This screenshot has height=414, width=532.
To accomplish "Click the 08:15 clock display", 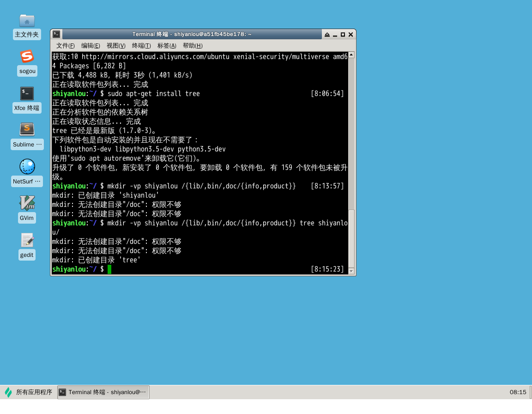I will click(x=518, y=392).
